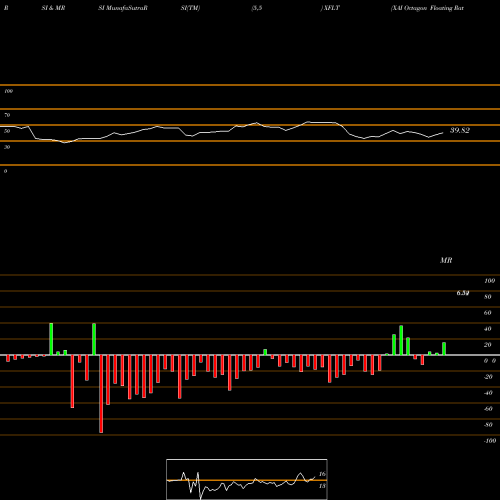Click the XAI Octagon Floating Rat title text
500x500 pixels.
tap(427, 8)
